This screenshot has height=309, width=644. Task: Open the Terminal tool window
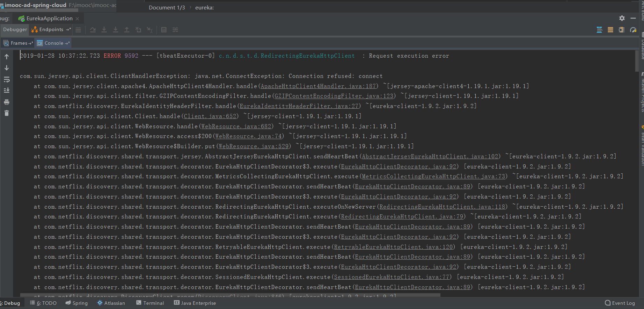[x=150, y=303]
